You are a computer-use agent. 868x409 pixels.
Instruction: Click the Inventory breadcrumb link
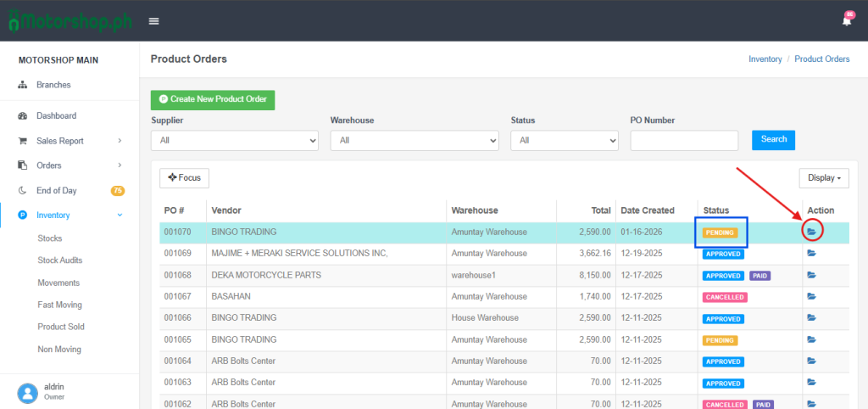click(765, 59)
